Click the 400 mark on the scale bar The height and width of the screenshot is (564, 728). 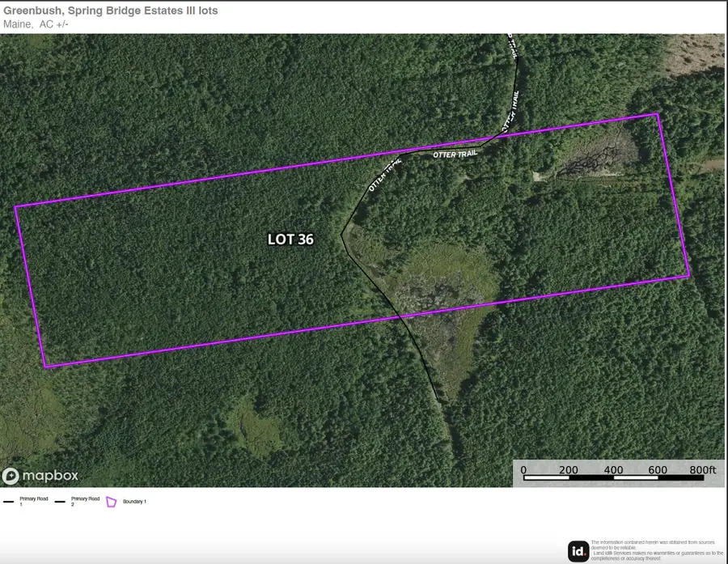[x=615, y=468]
